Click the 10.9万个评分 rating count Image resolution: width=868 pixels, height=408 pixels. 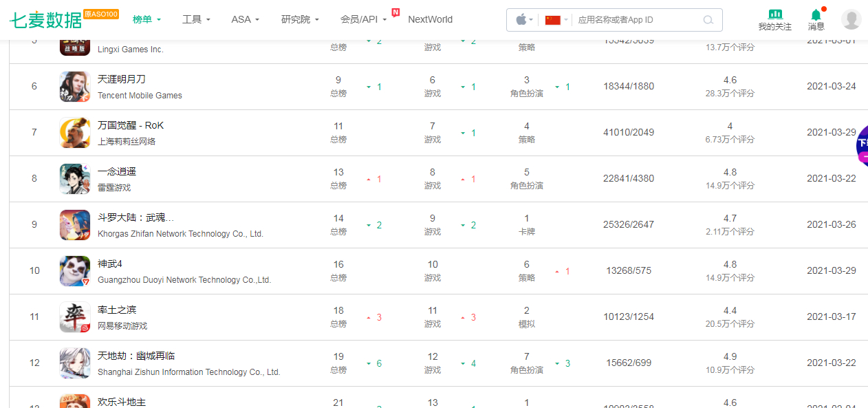tap(730, 370)
